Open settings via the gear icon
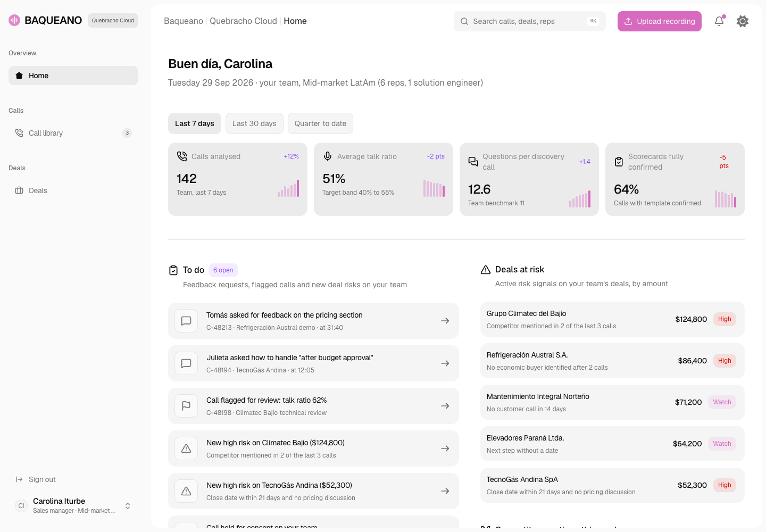Viewport: 766px width, 532px height. [x=743, y=21]
